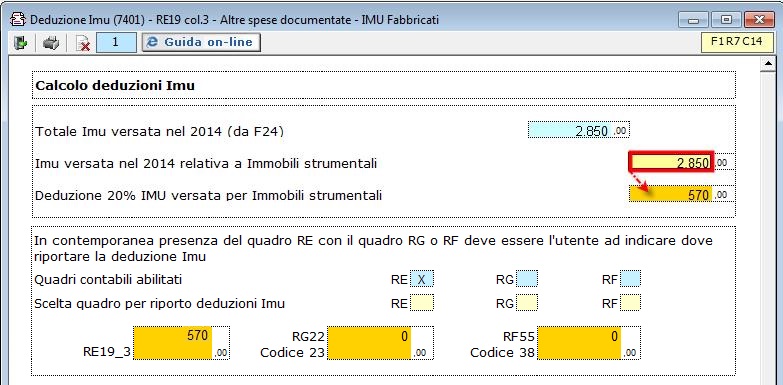This screenshot has height=385, width=783.
Task: Click the RG22 Codice 23 orange field
Action: 369,343
